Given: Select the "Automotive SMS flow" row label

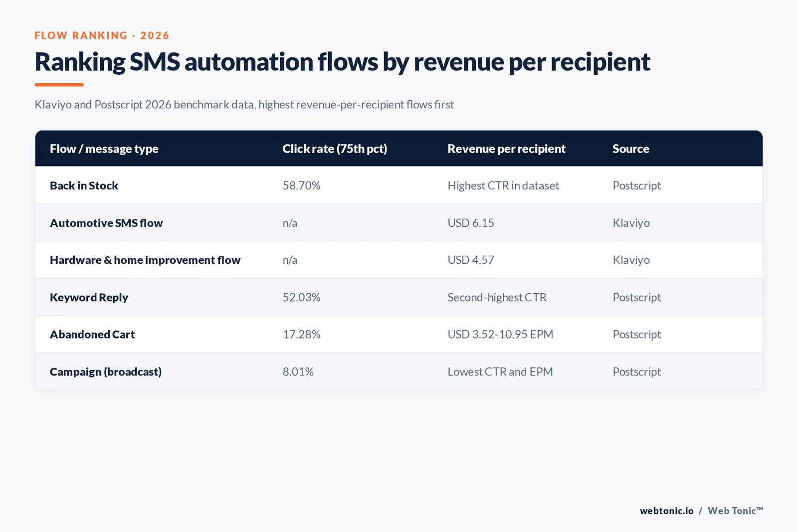Looking at the screenshot, I should (106, 223).
